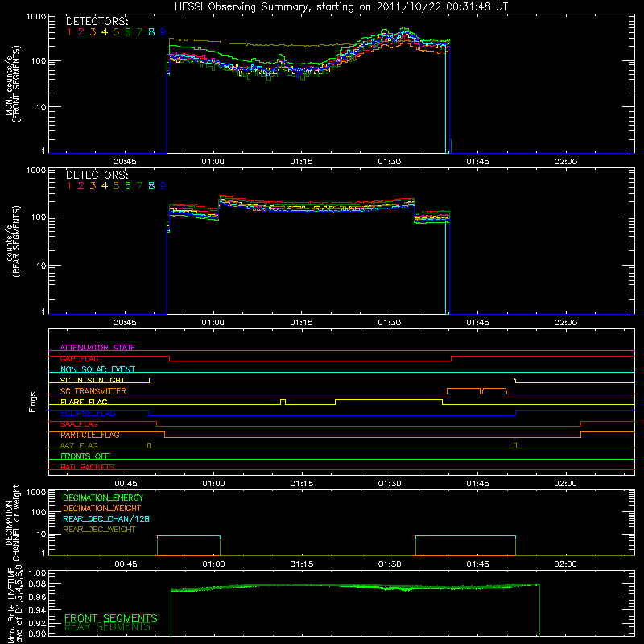Click the FLARE_FLAG label
Screen dimensions: 644x644
click(x=84, y=402)
